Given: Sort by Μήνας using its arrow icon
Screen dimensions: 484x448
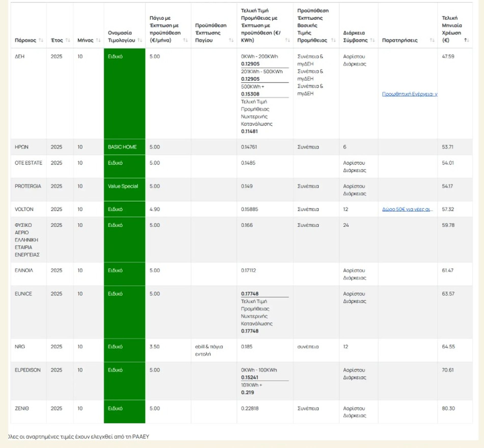Looking at the screenshot, I should 98,40.
